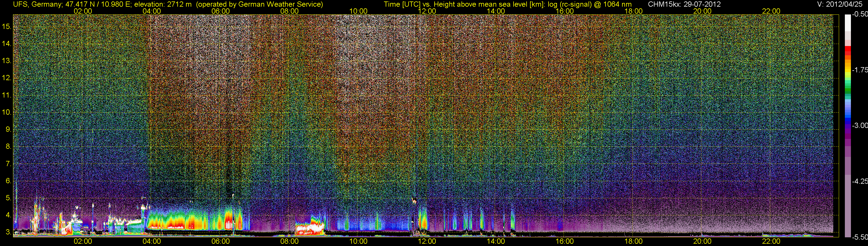Select "06:00" on the top time axis
Image resolution: width=868 pixels, height=246 pixels.
click(221, 11)
